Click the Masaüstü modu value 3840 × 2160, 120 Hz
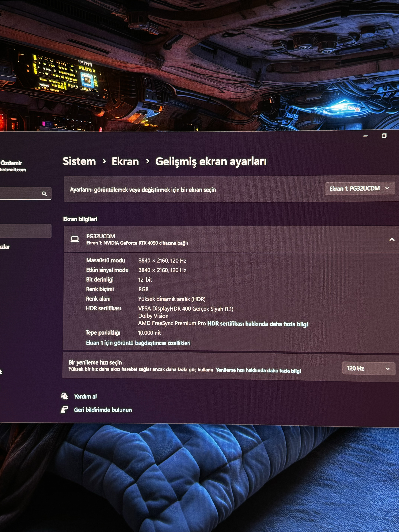The image size is (399, 532). (x=162, y=261)
